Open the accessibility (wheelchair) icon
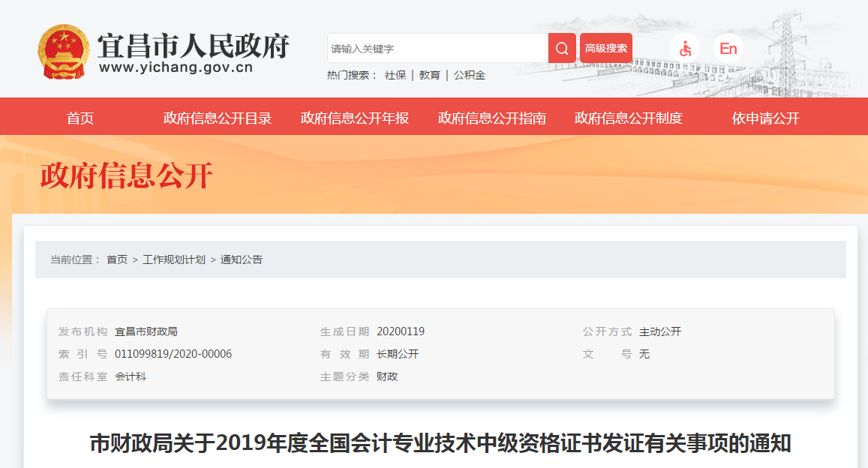The image size is (868, 468). pos(685,47)
